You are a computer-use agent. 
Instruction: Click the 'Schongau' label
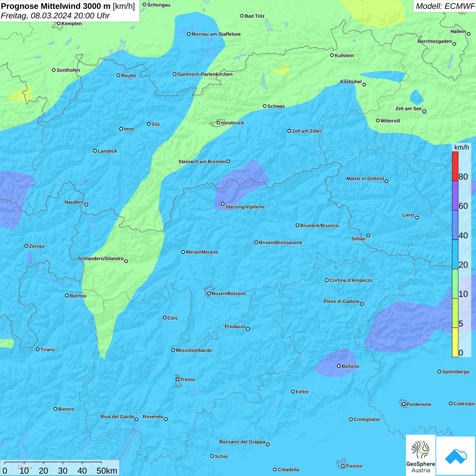159,5
